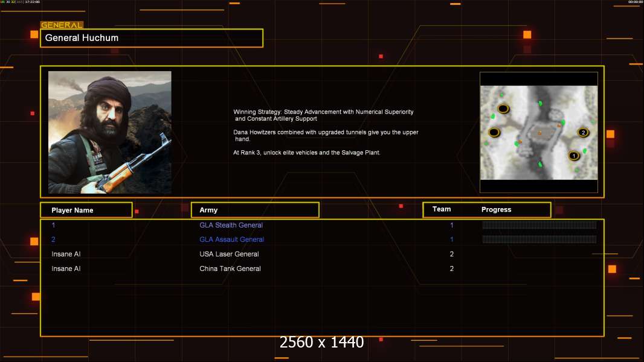Click the 00:00:00 timer in top-right corner
Viewport: 644px width, 362px height.
coord(636,2)
